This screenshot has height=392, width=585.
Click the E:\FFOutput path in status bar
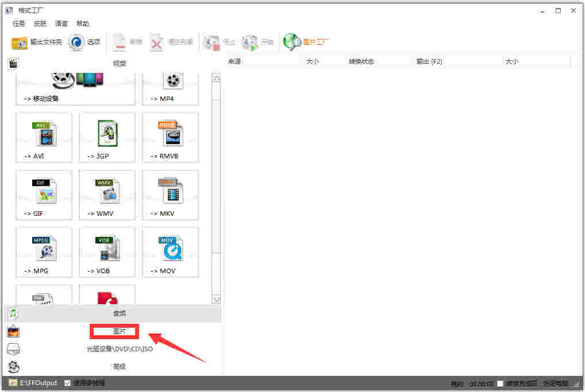coord(39,383)
